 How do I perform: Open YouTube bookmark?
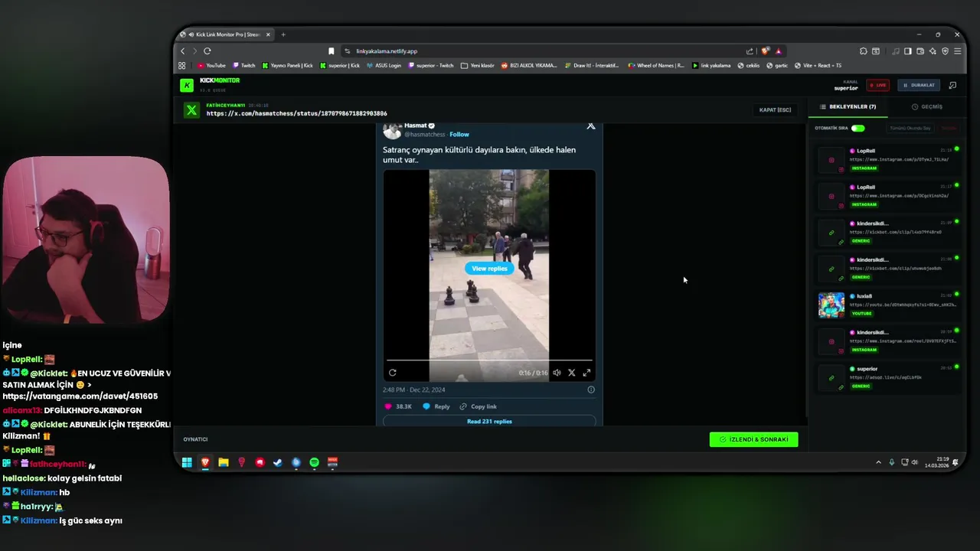[211, 66]
